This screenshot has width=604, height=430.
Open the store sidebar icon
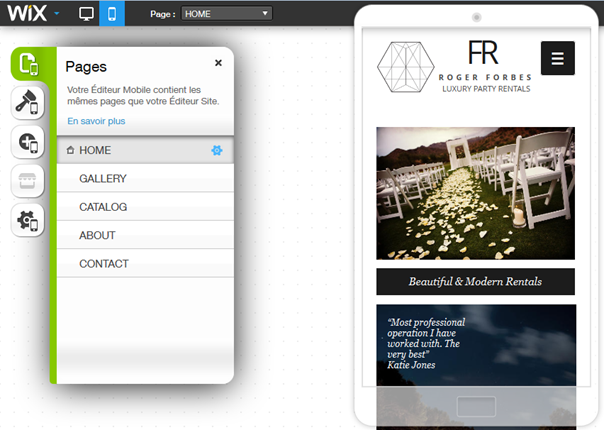coord(27,181)
